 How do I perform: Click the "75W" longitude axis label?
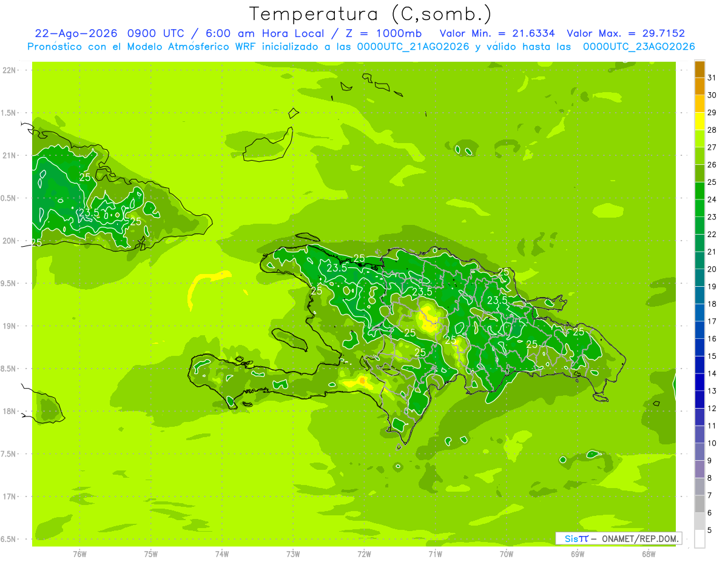(151, 554)
